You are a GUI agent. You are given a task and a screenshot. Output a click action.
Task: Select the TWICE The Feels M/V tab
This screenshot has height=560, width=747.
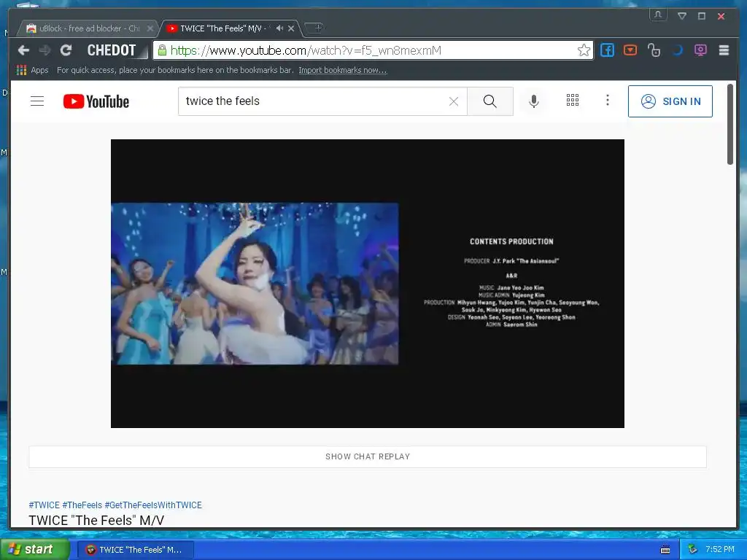[x=223, y=28]
